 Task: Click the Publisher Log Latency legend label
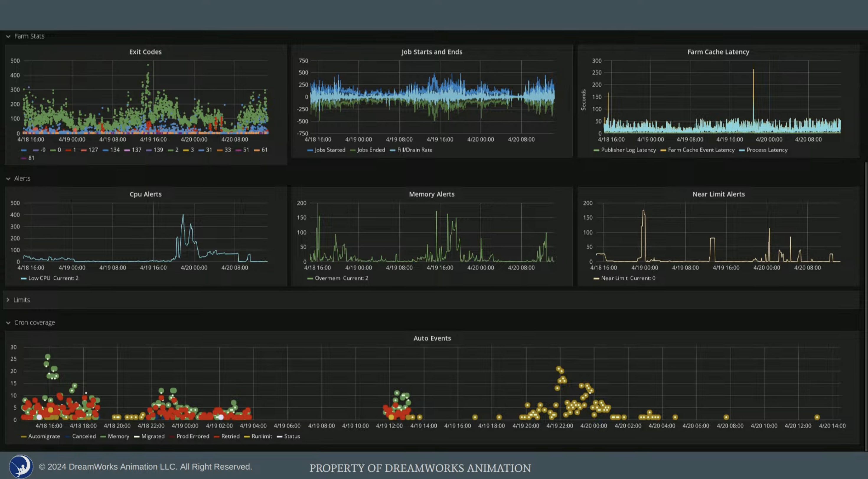click(x=628, y=150)
